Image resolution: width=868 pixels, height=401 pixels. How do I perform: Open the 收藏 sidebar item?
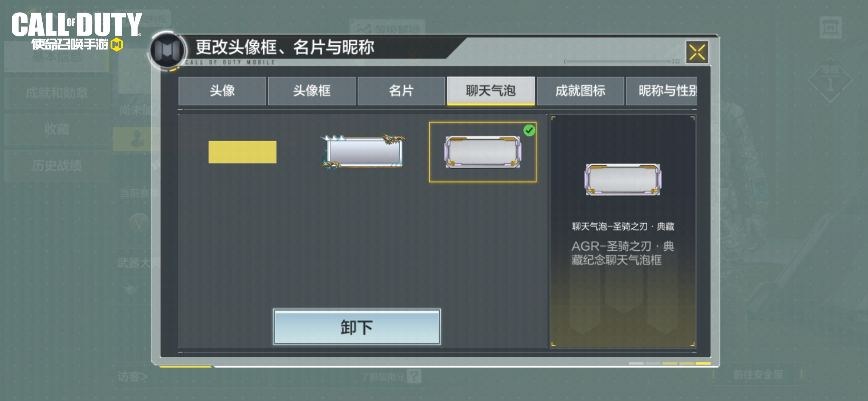pyautogui.click(x=57, y=129)
